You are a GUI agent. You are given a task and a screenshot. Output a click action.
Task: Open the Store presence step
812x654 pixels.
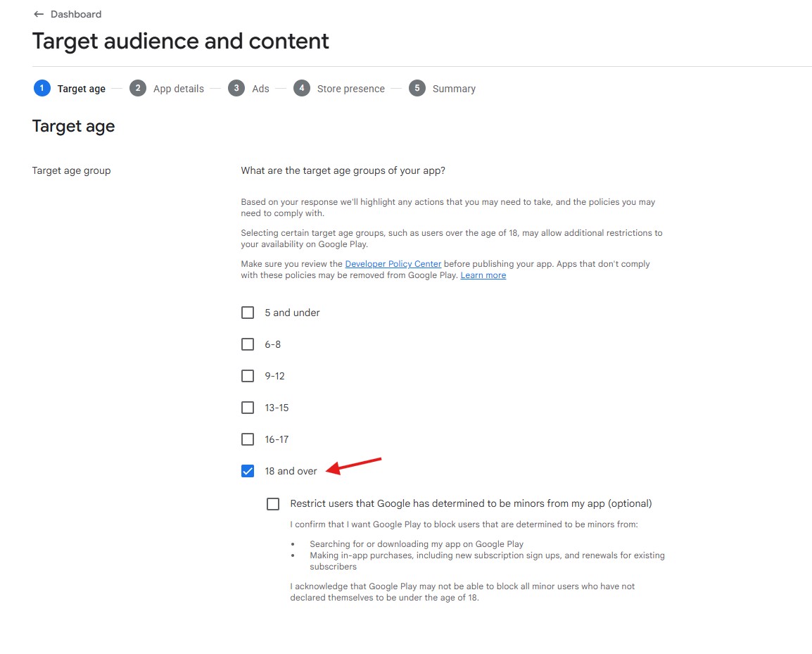(x=350, y=89)
